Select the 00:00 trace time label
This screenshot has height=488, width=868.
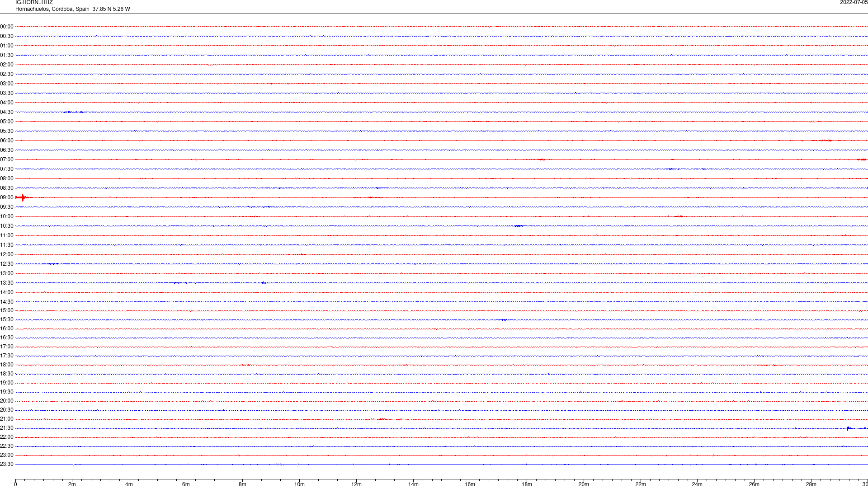click(7, 27)
